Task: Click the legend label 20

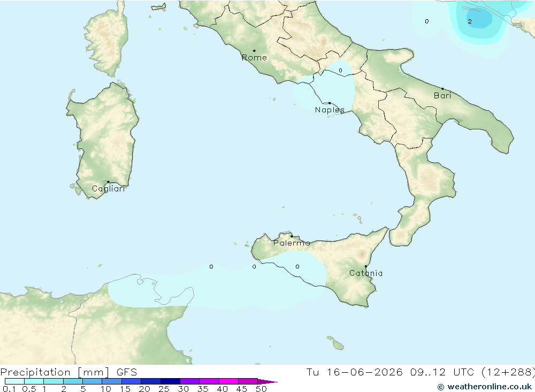Action: (x=144, y=389)
